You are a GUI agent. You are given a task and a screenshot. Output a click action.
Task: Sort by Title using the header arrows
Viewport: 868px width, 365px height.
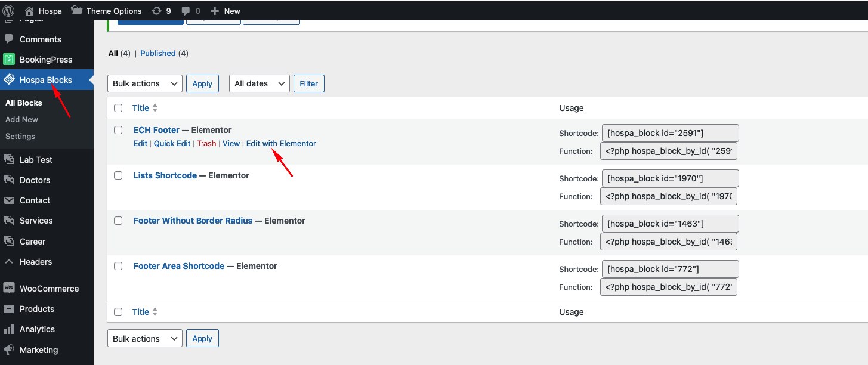click(x=155, y=108)
